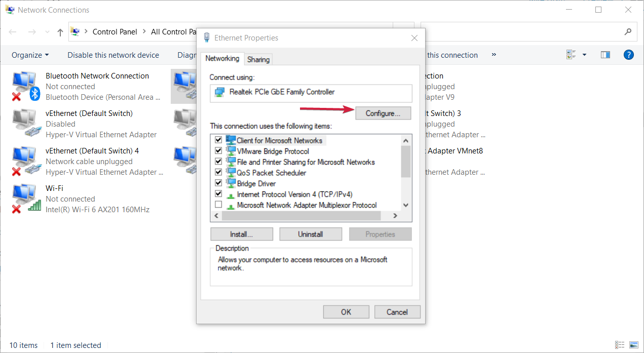Switch to the Sharing tab
This screenshot has height=353, width=644.
coord(258,59)
